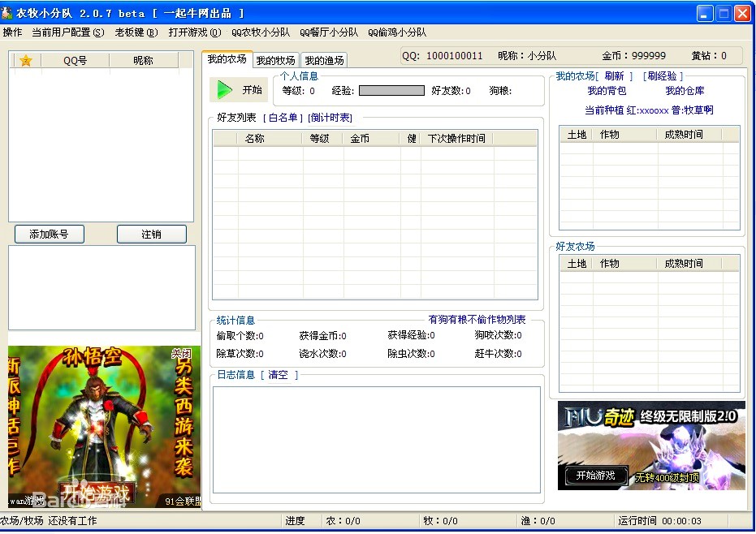Click the 添加账号 button

point(49,234)
